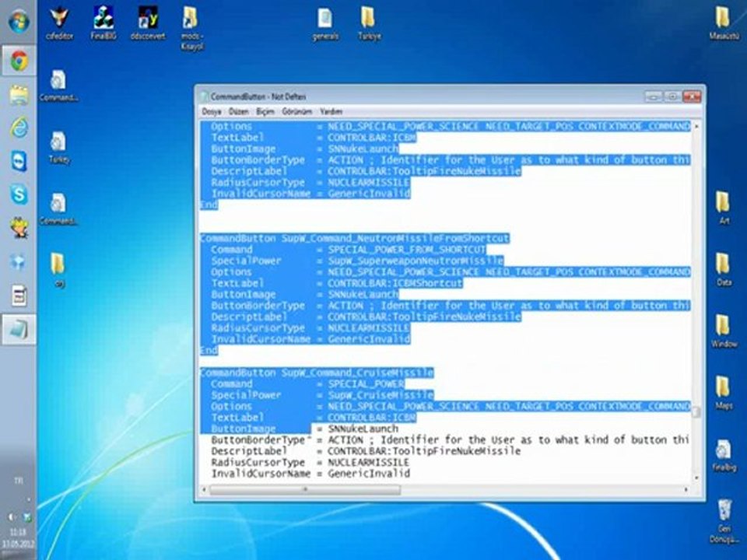Click the Biçim menu
The width and height of the screenshot is (747, 560).
click(265, 112)
